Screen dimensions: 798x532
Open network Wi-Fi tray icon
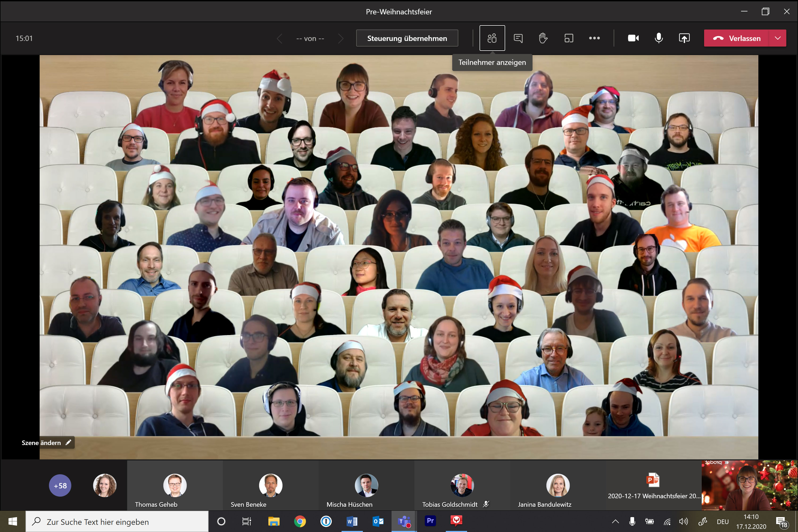tap(667, 522)
